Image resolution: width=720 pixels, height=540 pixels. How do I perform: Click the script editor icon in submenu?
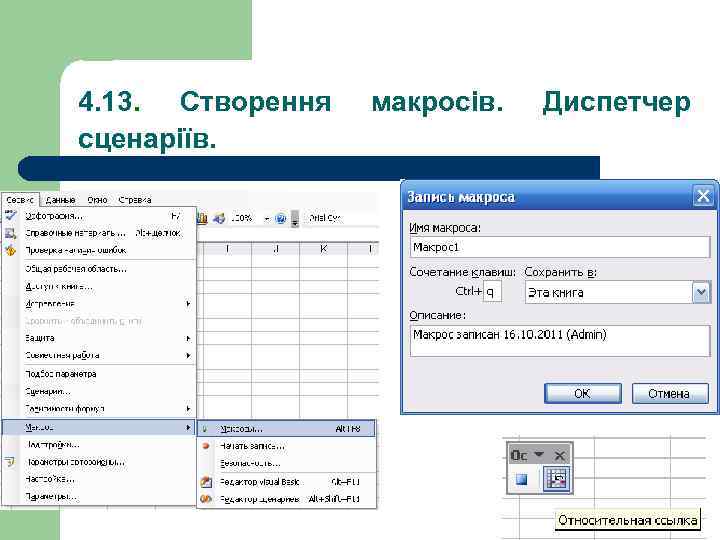[x=206, y=499]
